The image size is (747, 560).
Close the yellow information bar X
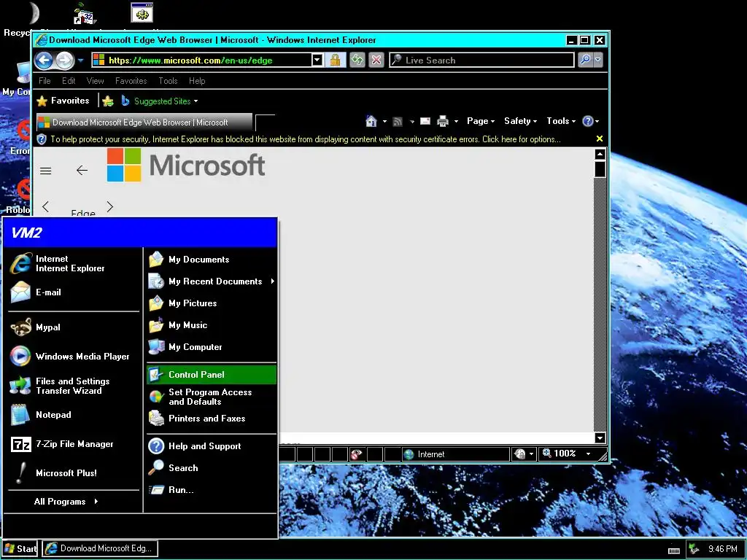click(x=600, y=139)
